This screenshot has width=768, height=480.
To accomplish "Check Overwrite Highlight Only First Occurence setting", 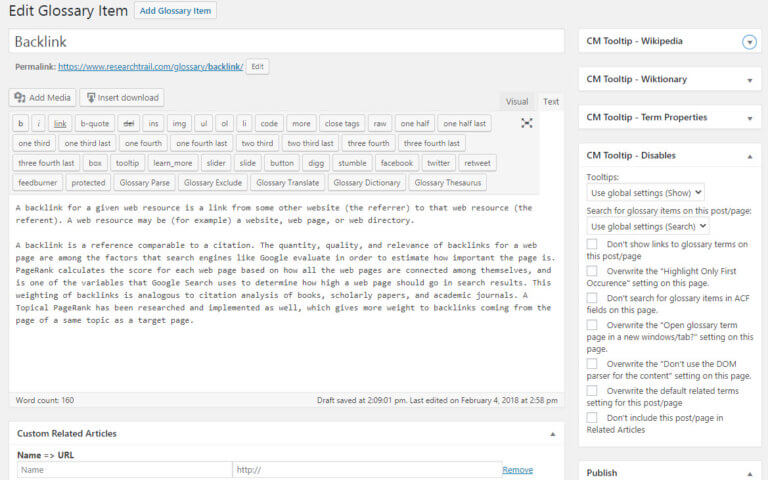I will (x=592, y=271).
